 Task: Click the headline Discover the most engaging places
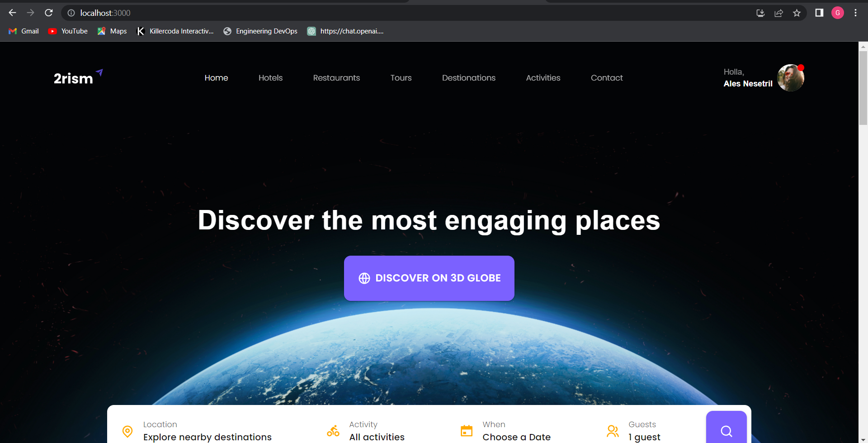click(429, 221)
